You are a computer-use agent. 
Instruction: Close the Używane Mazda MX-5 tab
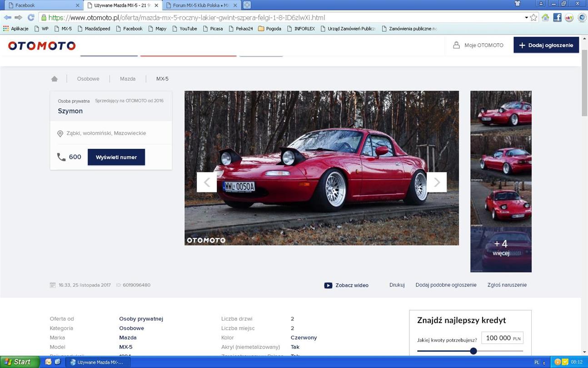[156, 5]
